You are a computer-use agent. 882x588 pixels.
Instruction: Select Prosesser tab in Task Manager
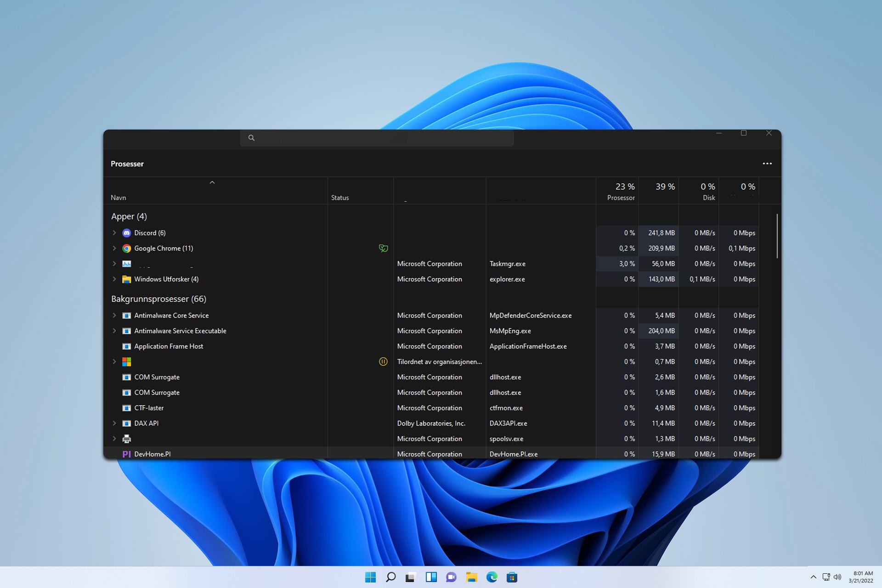click(127, 164)
